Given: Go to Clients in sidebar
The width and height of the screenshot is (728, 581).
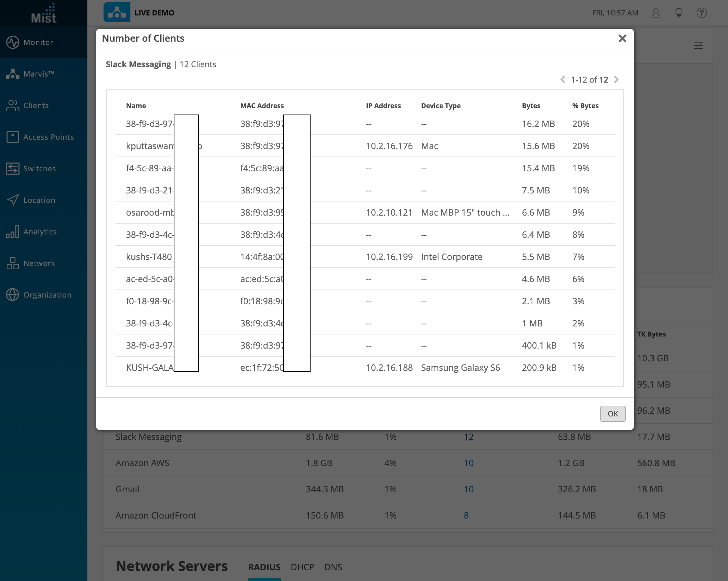Looking at the screenshot, I should (x=35, y=105).
